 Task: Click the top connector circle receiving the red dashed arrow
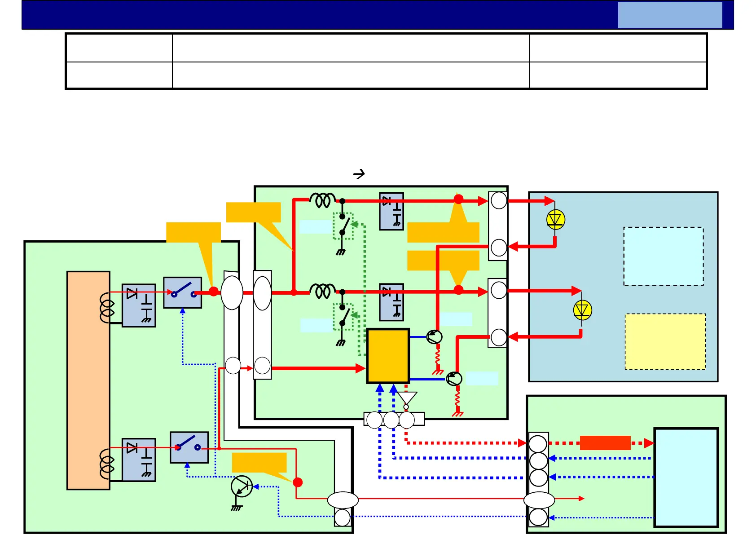(x=538, y=444)
